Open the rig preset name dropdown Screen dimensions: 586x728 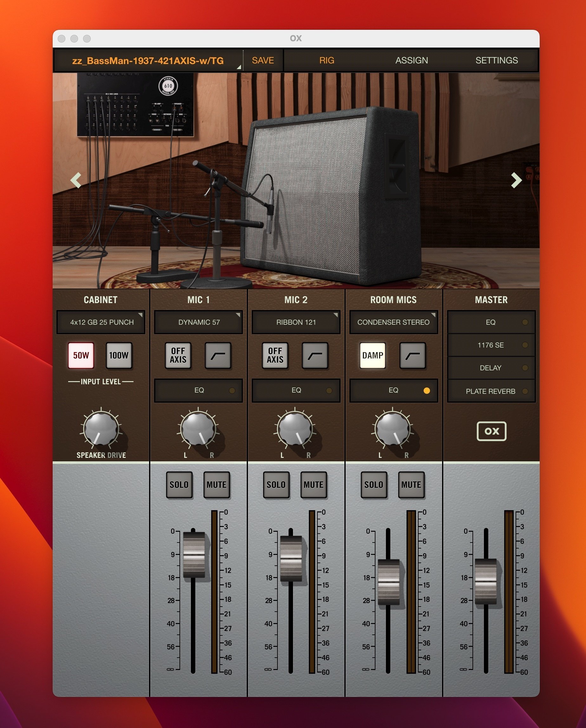(x=148, y=61)
